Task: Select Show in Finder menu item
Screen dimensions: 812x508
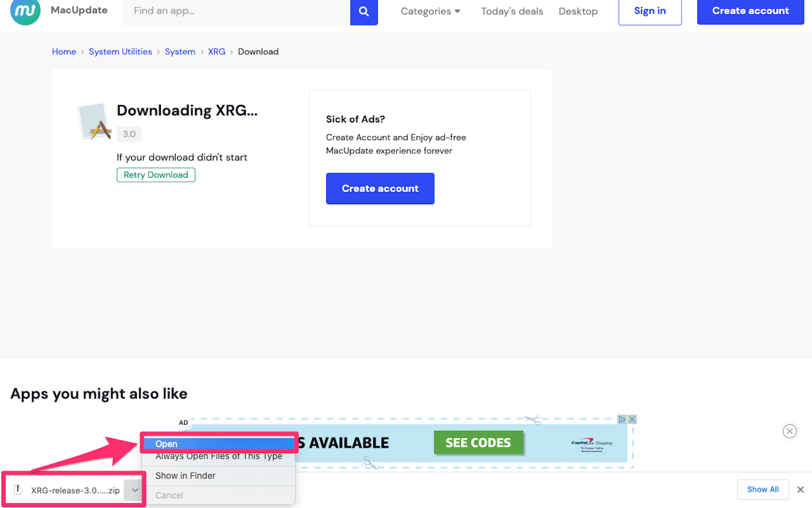Action: point(219,475)
